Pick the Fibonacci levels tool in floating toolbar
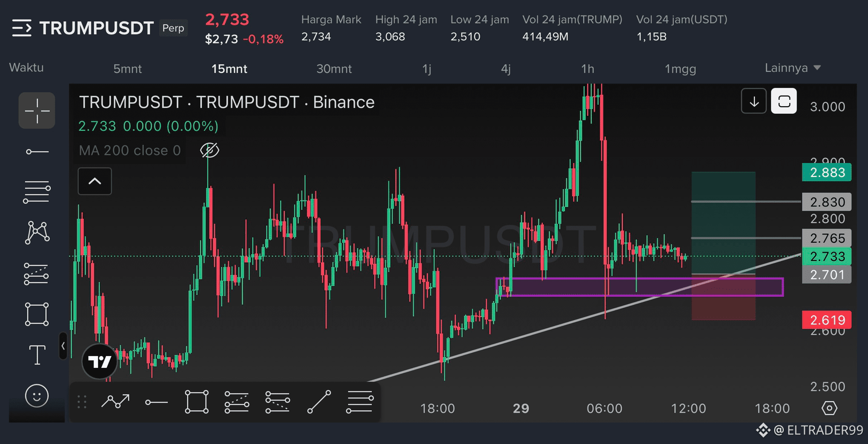868x444 pixels. tap(277, 402)
